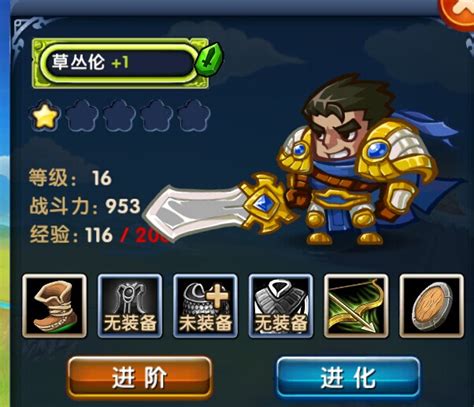Select the fourth empty star slot
This screenshot has width=474, height=407.
coord(156,116)
